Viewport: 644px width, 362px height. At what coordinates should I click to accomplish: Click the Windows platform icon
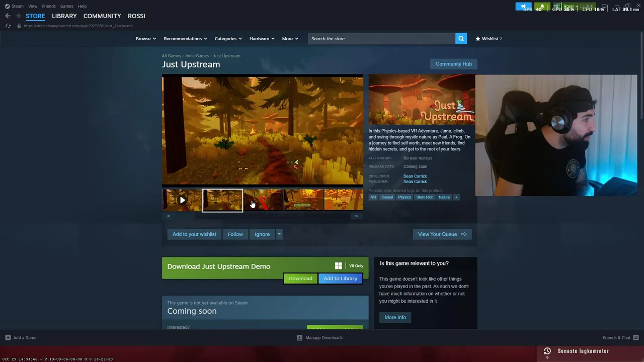(338, 266)
